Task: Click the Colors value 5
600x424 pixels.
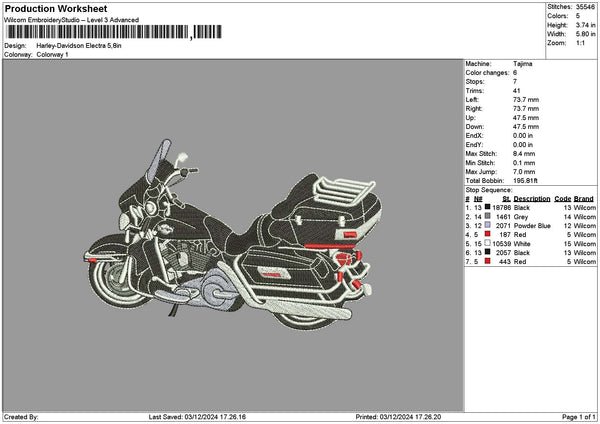Action: [578, 16]
